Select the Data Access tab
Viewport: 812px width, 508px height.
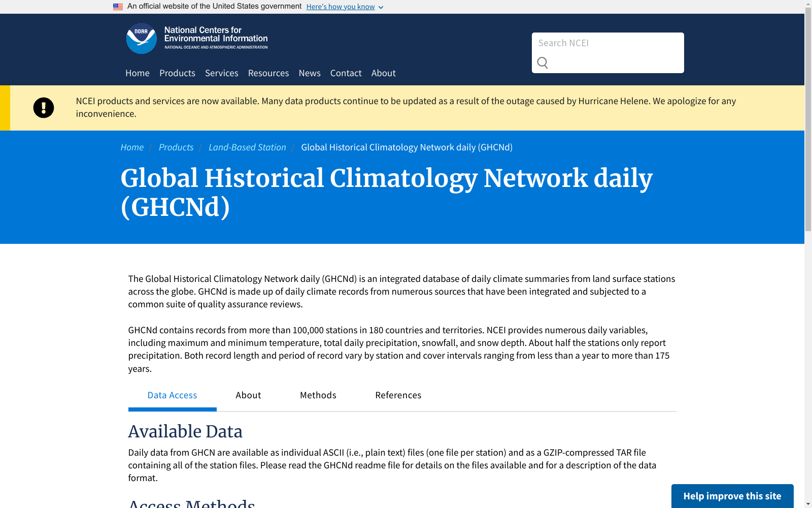click(172, 395)
